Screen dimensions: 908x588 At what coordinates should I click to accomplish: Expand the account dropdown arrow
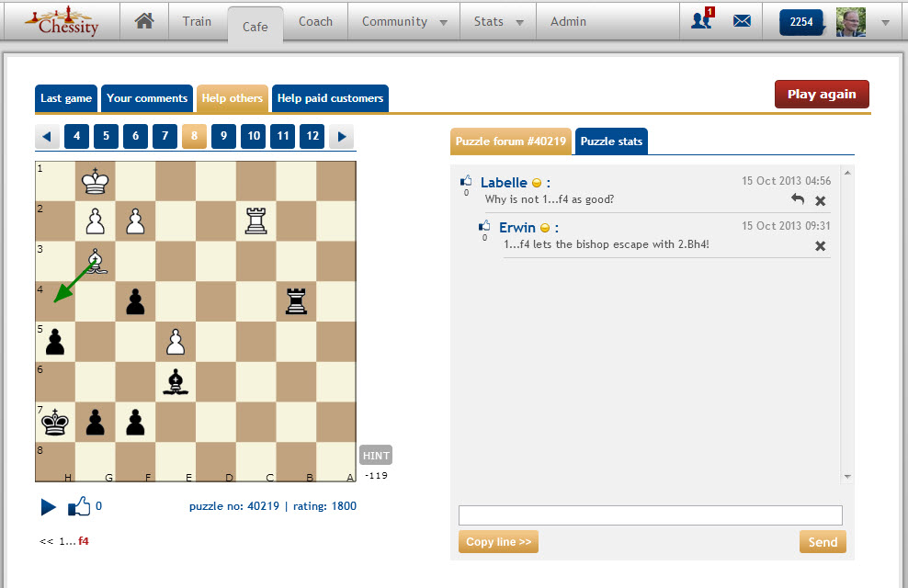pos(885,23)
